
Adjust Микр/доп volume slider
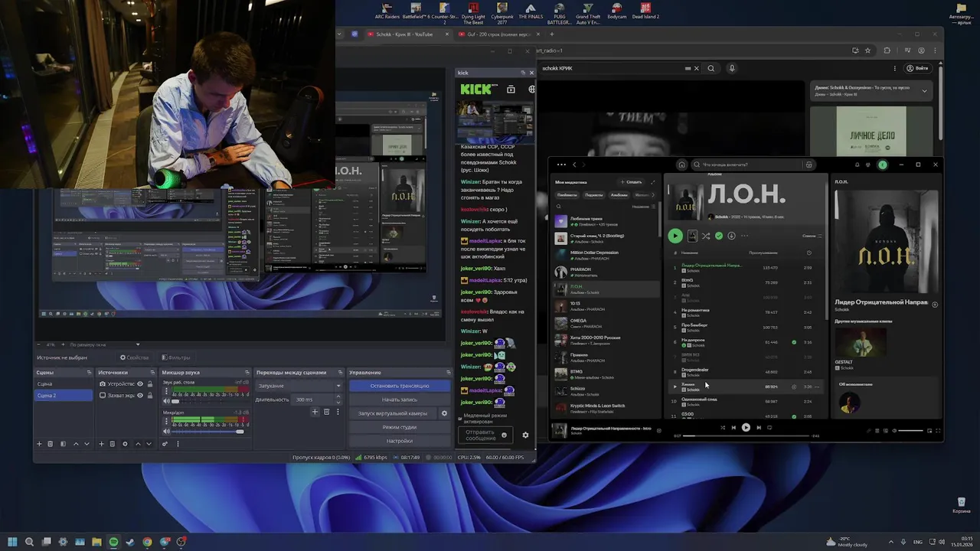coord(207,432)
